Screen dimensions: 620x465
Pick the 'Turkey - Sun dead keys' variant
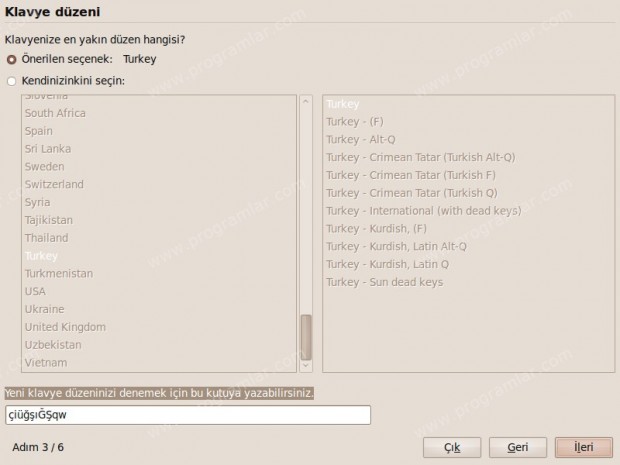pyautogui.click(x=384, y=282)
